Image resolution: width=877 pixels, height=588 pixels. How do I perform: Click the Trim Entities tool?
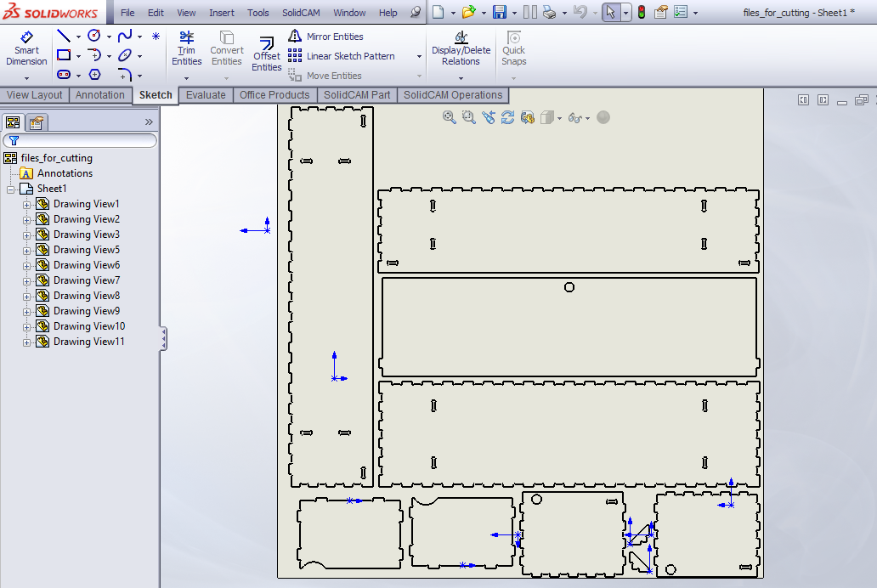(186, 48)
